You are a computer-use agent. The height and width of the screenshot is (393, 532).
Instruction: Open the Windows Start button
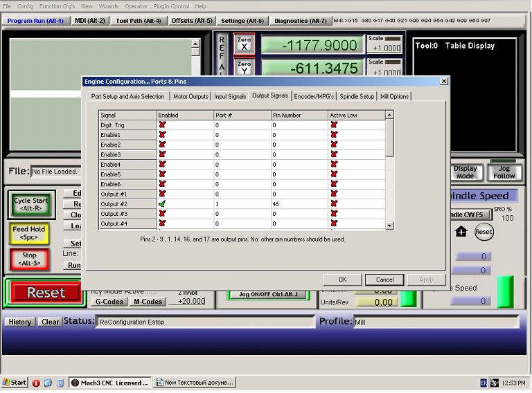(14, 383)
